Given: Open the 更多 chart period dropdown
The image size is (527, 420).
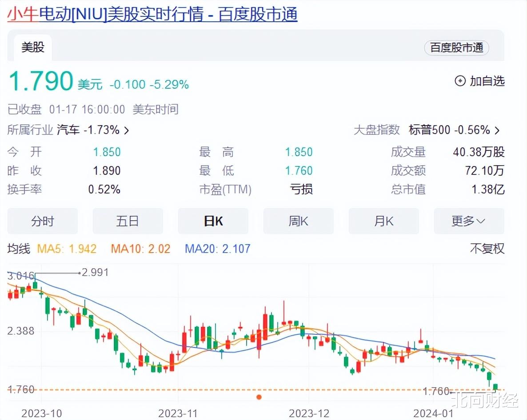Looking at the screenshot, I should click(x=469, y=221).
